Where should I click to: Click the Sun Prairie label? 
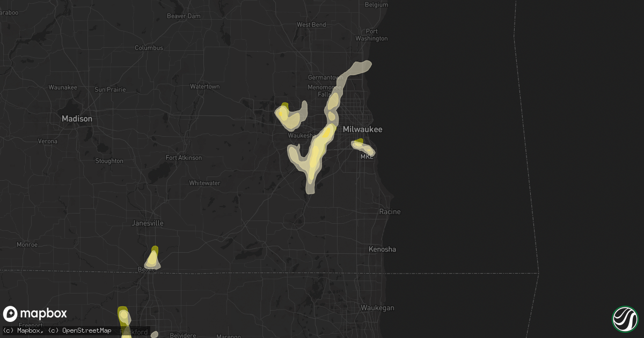pyautogui.click(x=110, y=89)
